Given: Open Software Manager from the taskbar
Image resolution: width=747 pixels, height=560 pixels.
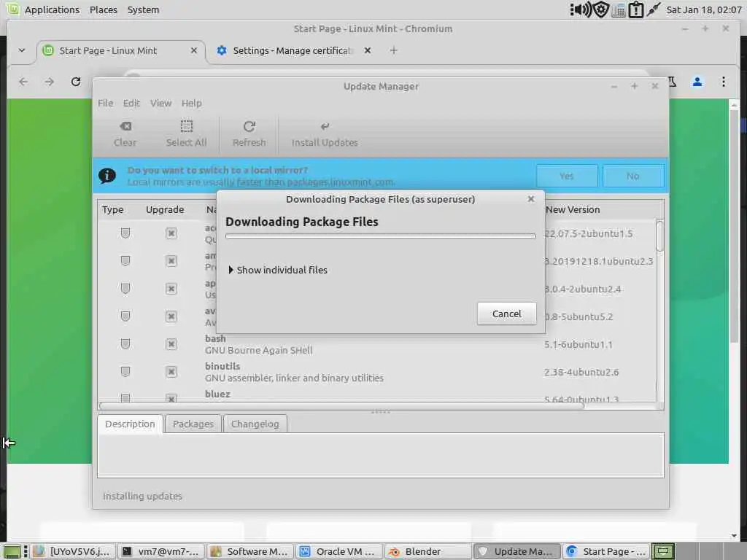Looking at the screenshot, I should point(249,551).
